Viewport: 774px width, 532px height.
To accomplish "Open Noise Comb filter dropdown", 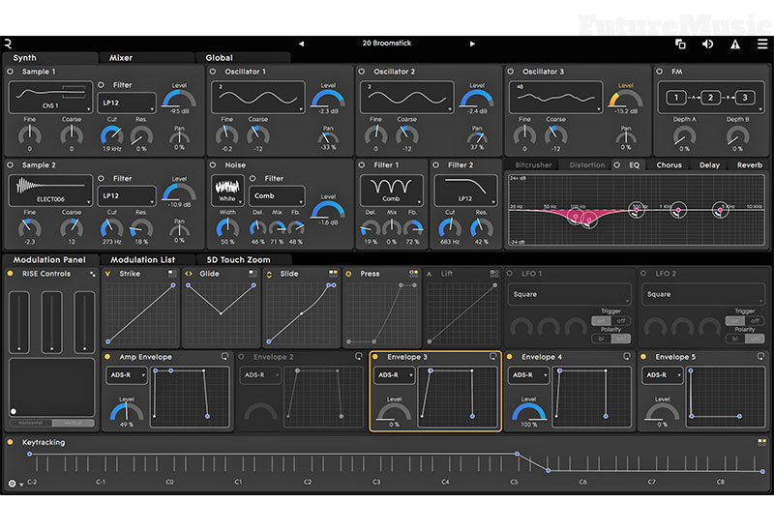I will coord(277,196).
